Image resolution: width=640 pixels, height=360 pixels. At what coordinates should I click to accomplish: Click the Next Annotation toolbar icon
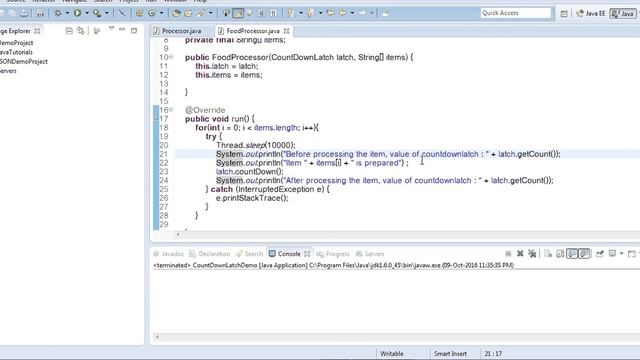(291, 13)
